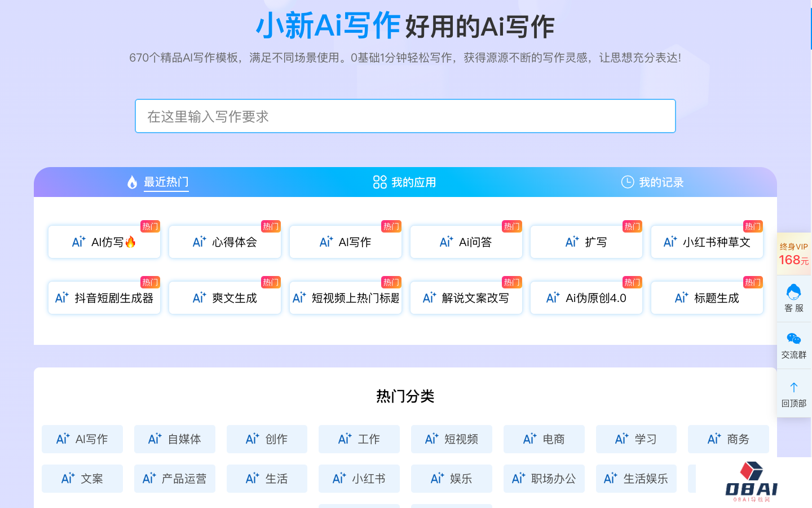This screenshot has width=812, height=508.
Task: Choose the 自媒体 category
Action: point(175,439)
